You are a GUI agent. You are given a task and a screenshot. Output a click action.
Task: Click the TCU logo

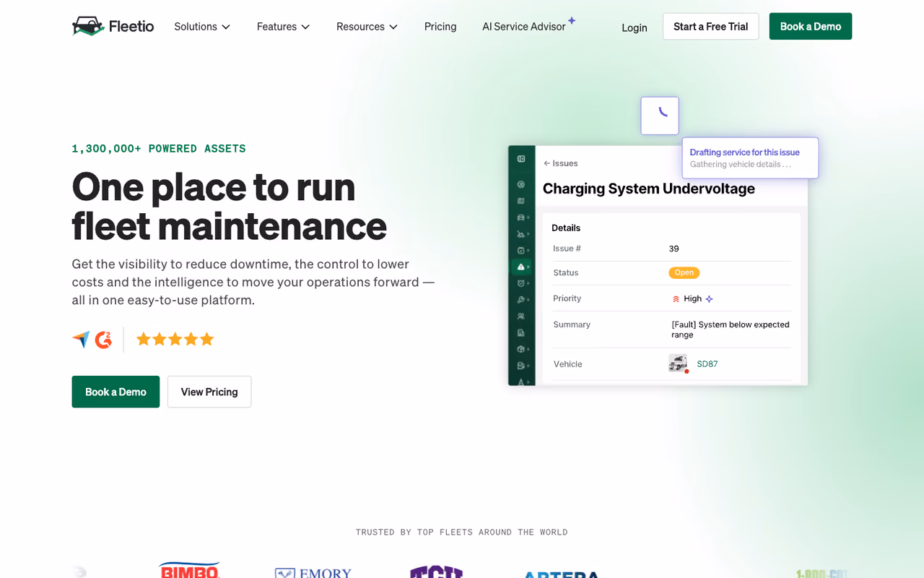(436, 571)
